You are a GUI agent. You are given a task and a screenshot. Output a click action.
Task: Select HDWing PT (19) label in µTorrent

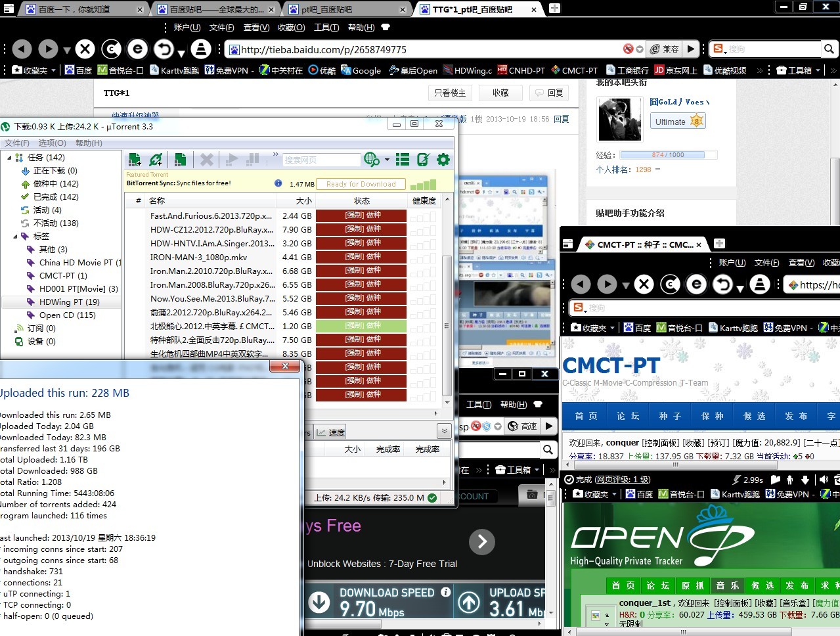[69, 302]
